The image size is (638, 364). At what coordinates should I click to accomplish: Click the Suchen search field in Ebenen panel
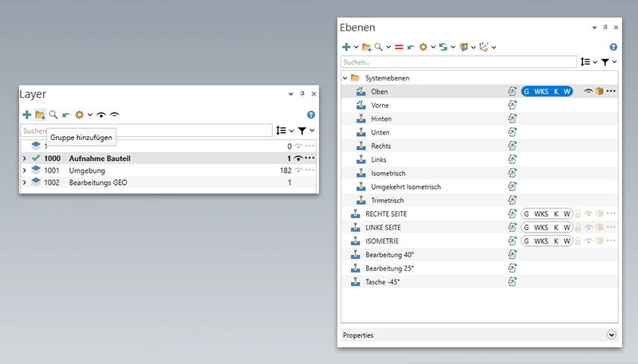459,61
